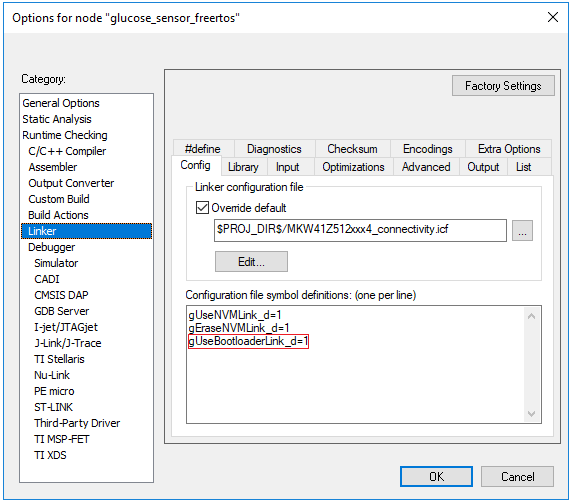Open the Advanced tab
Screen dimensions: 572x504
[x=426, y=167]
